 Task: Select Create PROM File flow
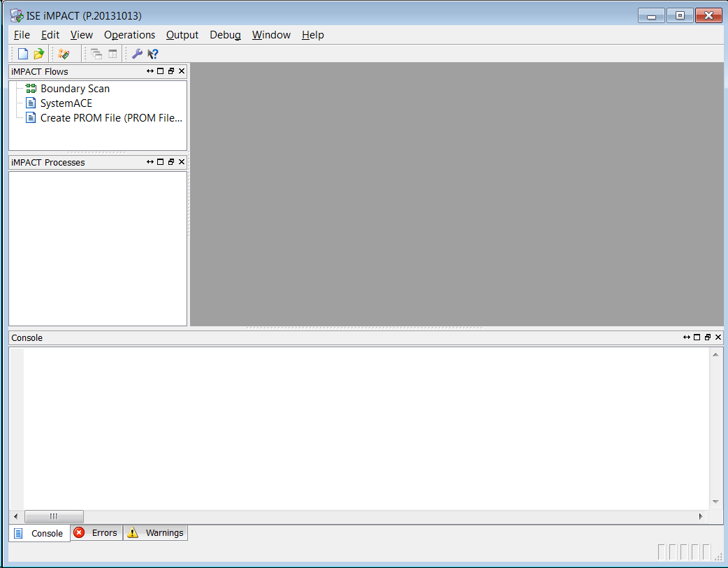(x=111, y=118)
